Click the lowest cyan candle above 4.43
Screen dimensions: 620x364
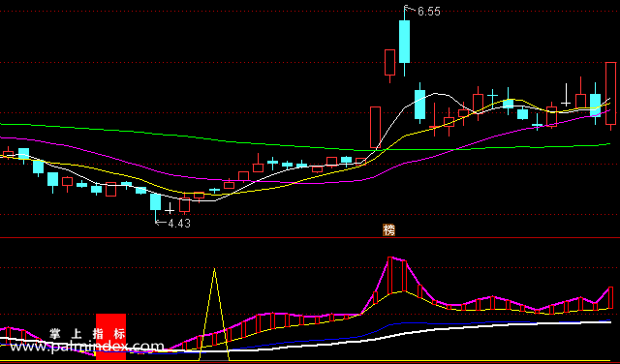155,202
